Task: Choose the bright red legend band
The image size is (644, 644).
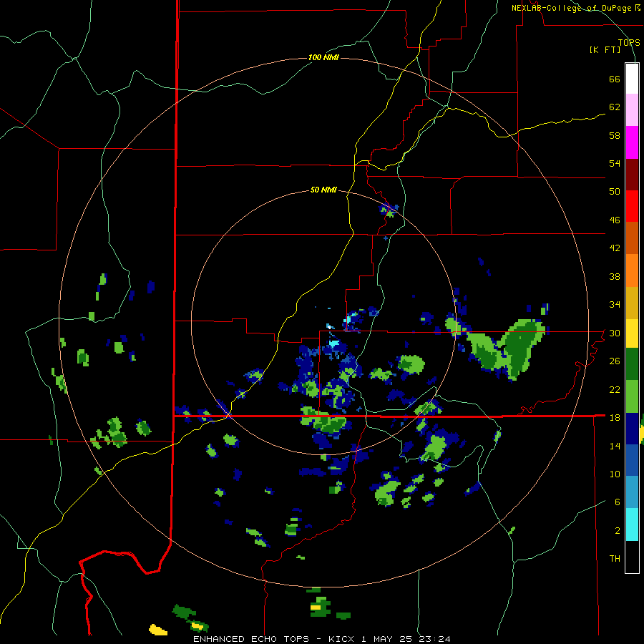Action: click(632, 206)
